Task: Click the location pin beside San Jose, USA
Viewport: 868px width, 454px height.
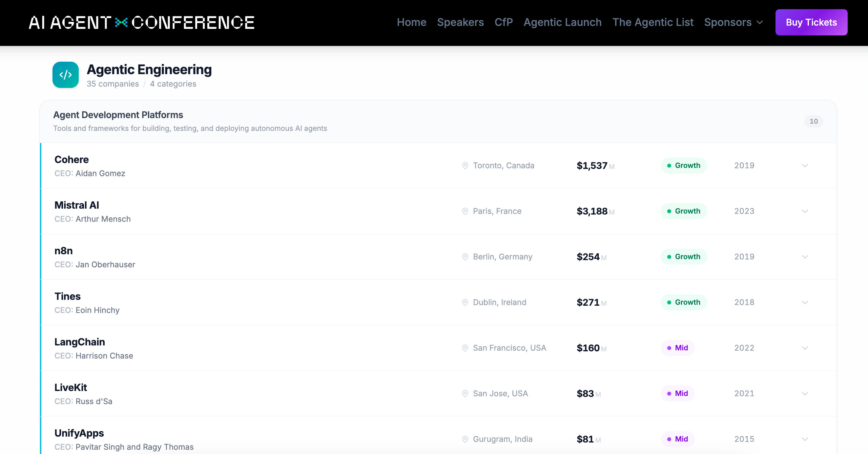Action: [x=465, y=393]
